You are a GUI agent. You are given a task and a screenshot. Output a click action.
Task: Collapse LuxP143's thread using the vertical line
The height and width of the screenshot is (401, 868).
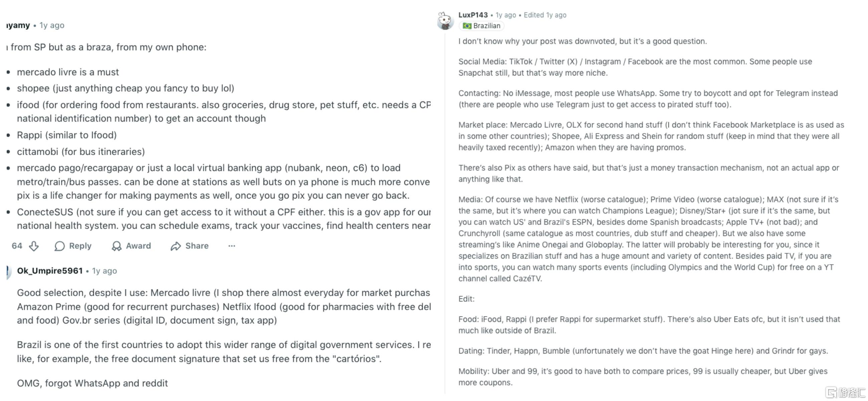[445, 203]
